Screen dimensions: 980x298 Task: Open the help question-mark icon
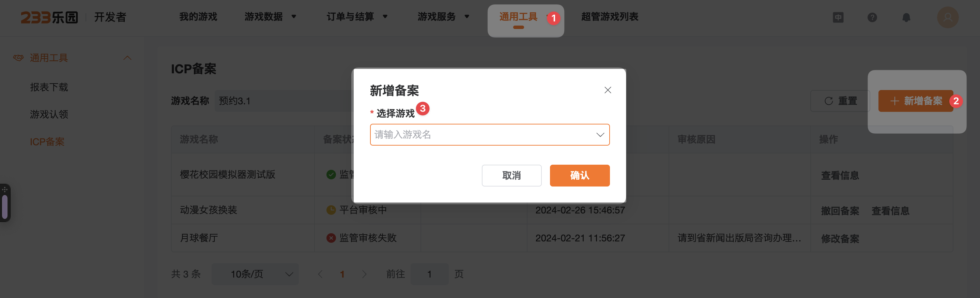872,17
